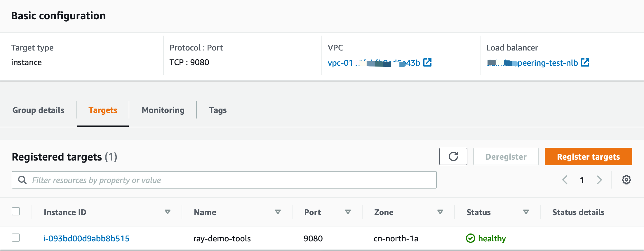
Task: Open the Monitoring tab
Action: pos(163,110)
